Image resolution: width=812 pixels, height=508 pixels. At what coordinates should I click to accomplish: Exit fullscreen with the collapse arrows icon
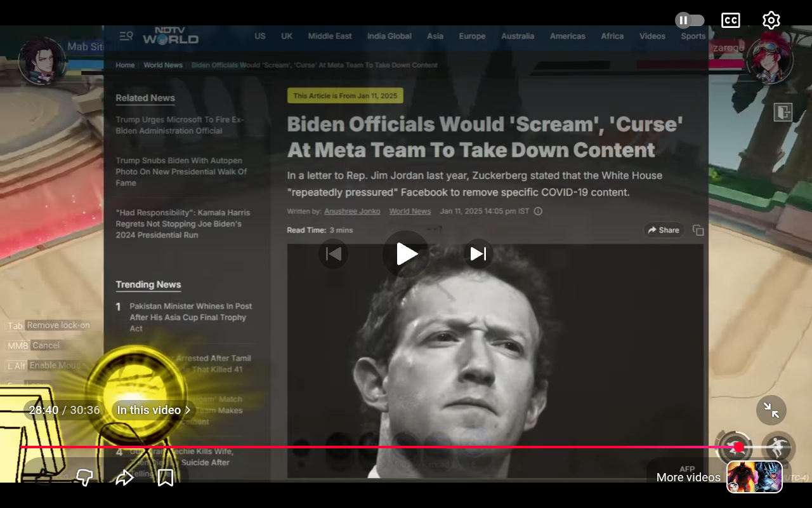771,410
